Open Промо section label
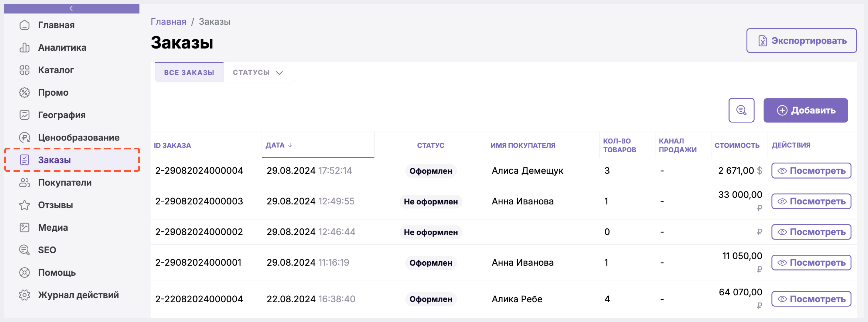The height and width of the screenshot is (322, 868). (x=53, y=93)
